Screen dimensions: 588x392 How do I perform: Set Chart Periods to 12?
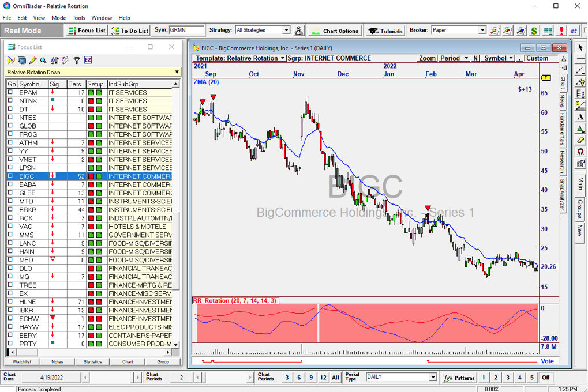(x=323, y=378)
